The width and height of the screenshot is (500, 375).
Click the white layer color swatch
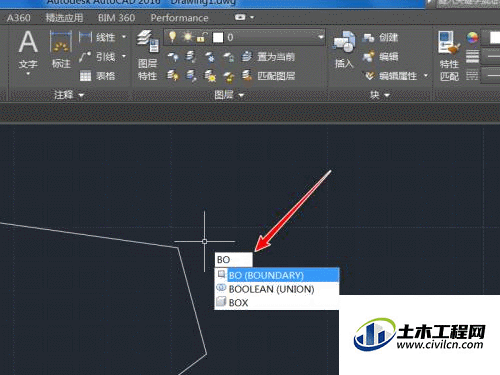(218, 37)
